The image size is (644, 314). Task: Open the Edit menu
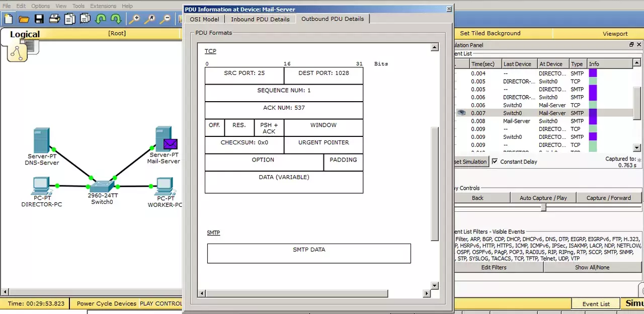pyautogui.click(x=21, y=6)
